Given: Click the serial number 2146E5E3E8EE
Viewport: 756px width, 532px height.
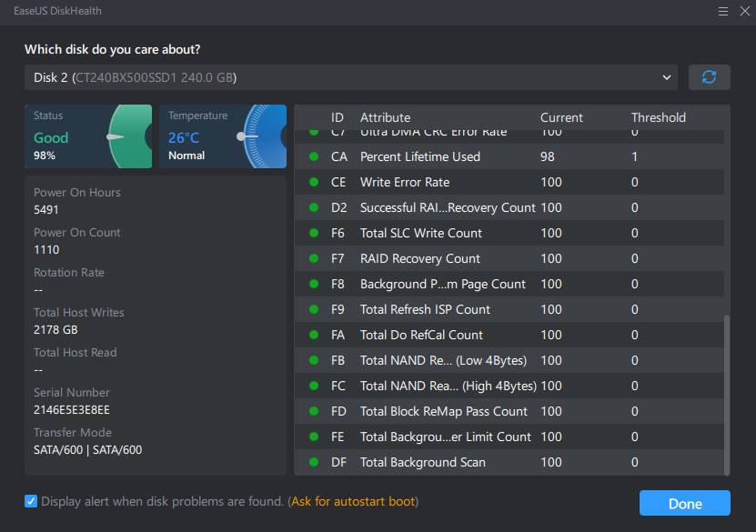Looking at the screenshot, I should (x=71, y=409).
